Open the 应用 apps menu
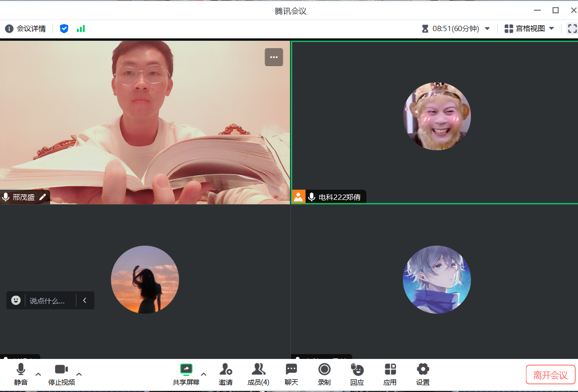Screen dimensions: 578x392 click(x=390, y=374)
